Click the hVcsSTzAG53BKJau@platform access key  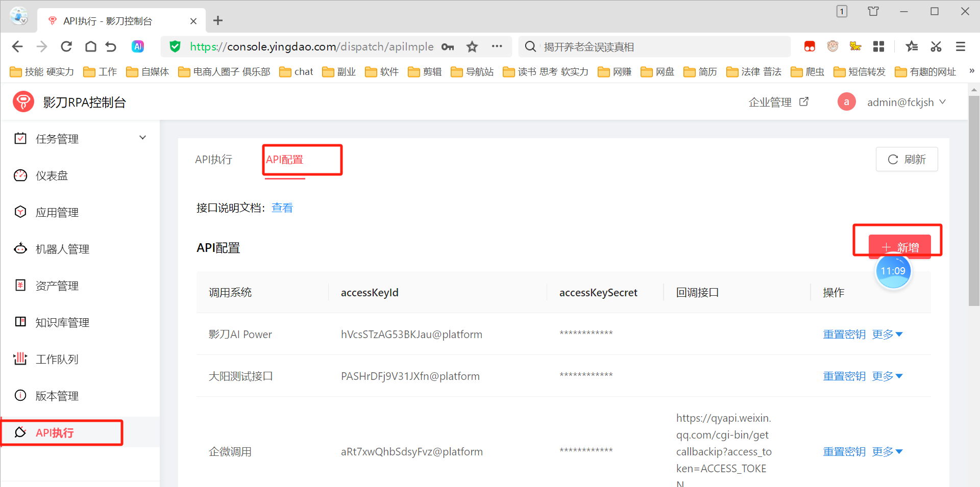point(411,335)
